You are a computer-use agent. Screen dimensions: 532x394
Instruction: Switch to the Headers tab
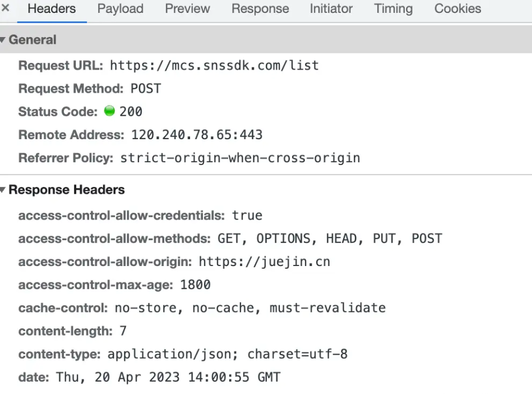pos(52,9)
